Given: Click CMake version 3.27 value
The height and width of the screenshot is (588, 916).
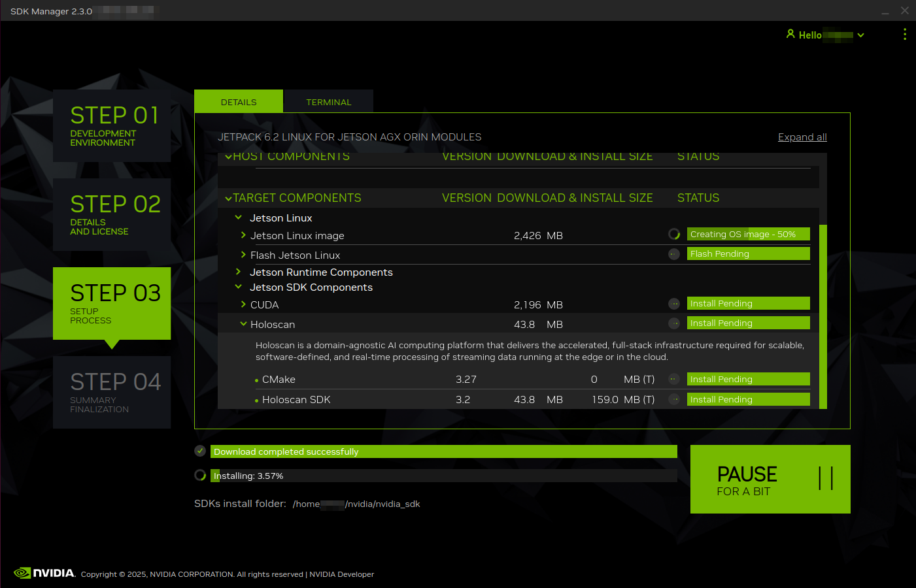Looking at the screenshot, I should [466, 379].
